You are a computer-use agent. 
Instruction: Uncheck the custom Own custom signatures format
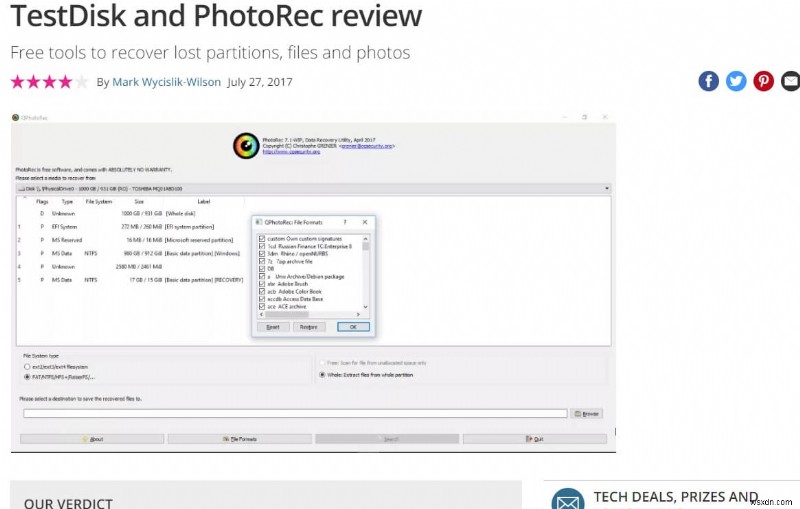point(262,239)
